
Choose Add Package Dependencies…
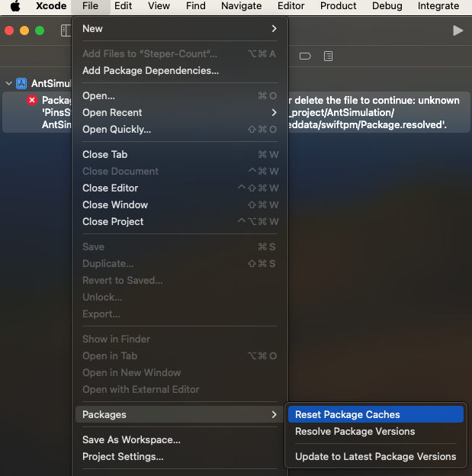tap(180, 71)
